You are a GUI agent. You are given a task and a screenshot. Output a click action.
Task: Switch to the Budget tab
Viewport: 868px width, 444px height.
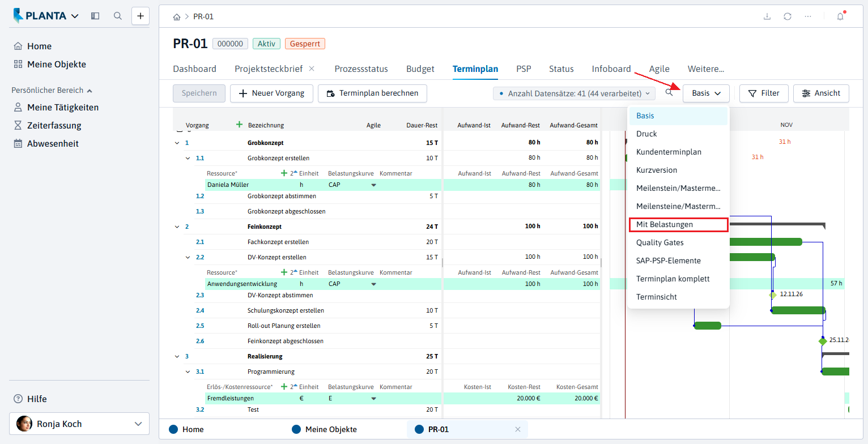(420, 69)
